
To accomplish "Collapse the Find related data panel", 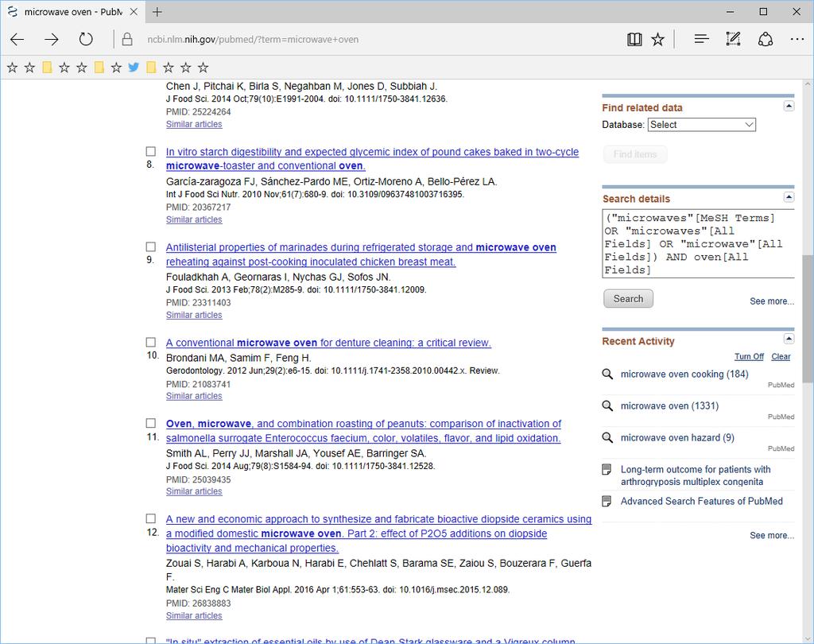I will click(x=789, y=106).
